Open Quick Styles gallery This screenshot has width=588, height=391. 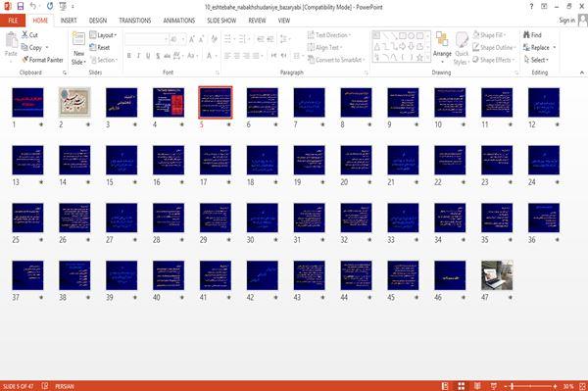point(462,48)
